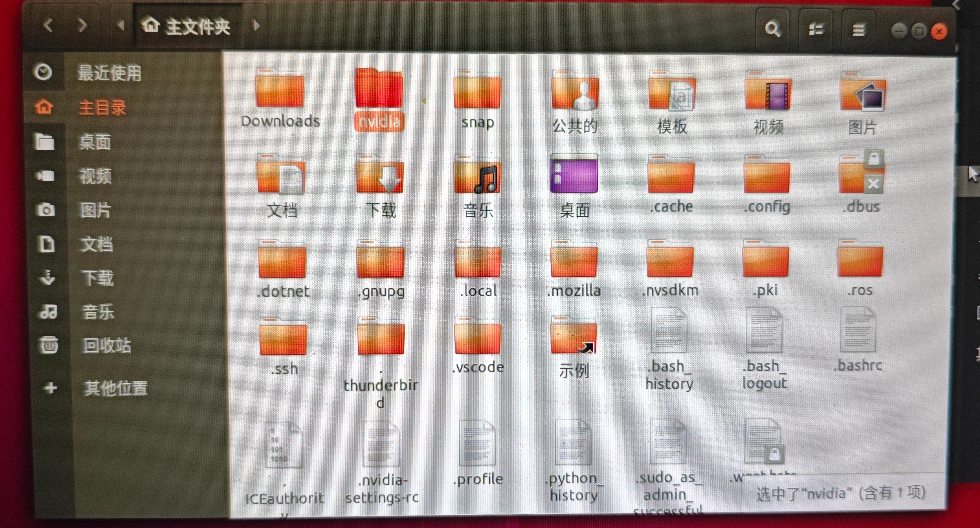Open the hamburger options menu
Viewport: 980px width, 528px height.
click(x=858, y=29)
